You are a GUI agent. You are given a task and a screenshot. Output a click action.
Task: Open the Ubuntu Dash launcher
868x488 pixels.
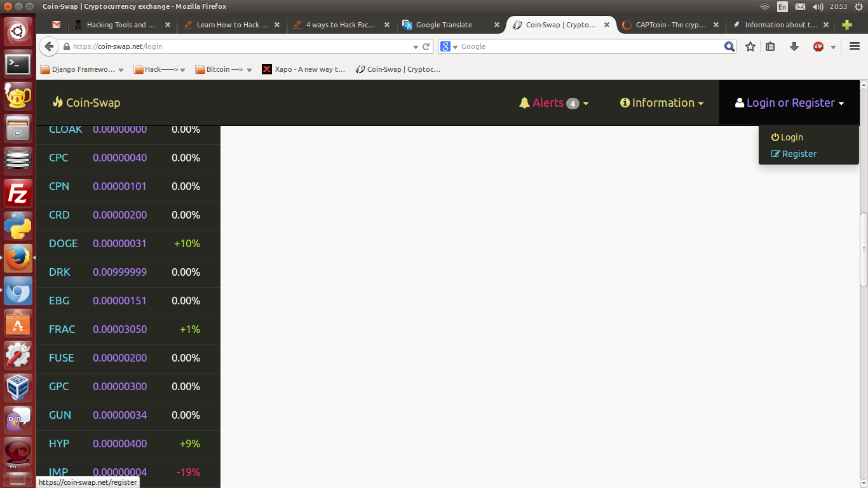(18, 30)
